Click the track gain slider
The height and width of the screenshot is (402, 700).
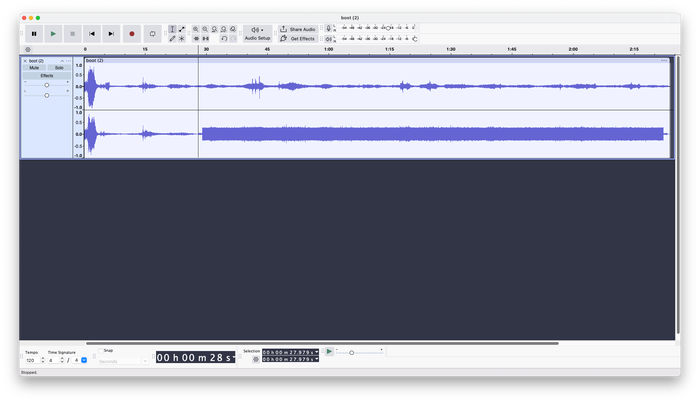[x=47, y=85]
